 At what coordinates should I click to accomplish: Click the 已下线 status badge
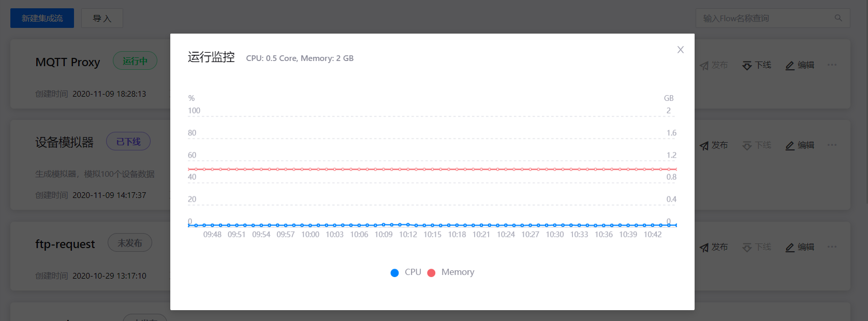coord(128,142)
